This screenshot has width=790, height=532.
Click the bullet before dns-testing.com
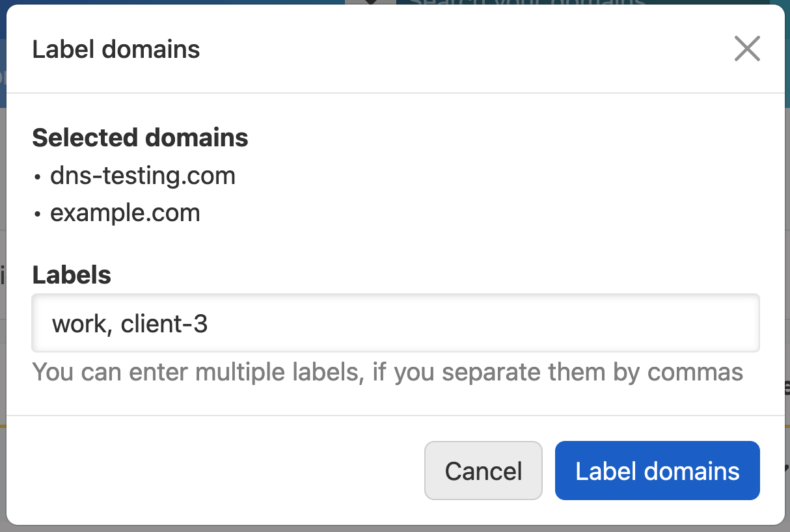pos(38,176)
